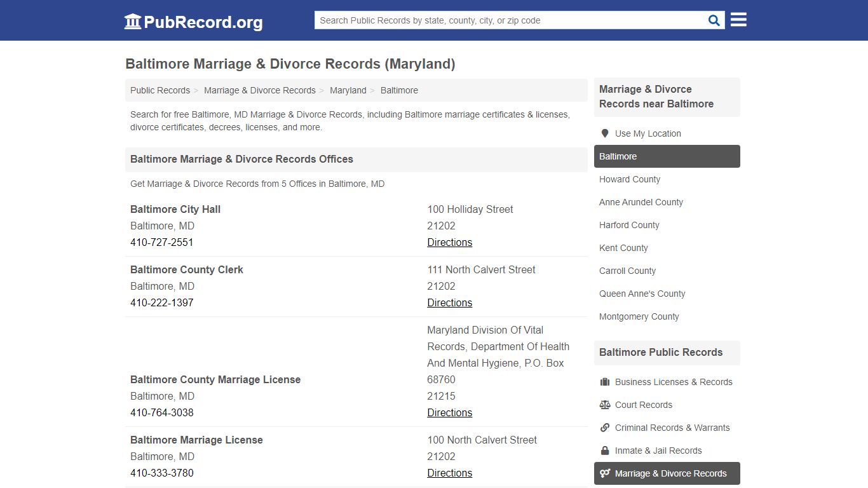
Task: Click the briefcase icon for Business Licenses
Action: click(x=605, y=382)
